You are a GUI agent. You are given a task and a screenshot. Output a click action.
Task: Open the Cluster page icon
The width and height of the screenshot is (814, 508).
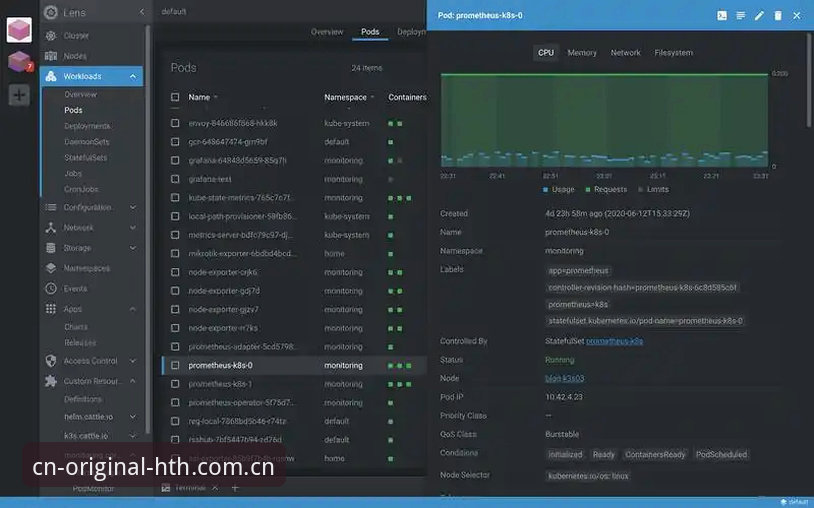tap(51, 36)
